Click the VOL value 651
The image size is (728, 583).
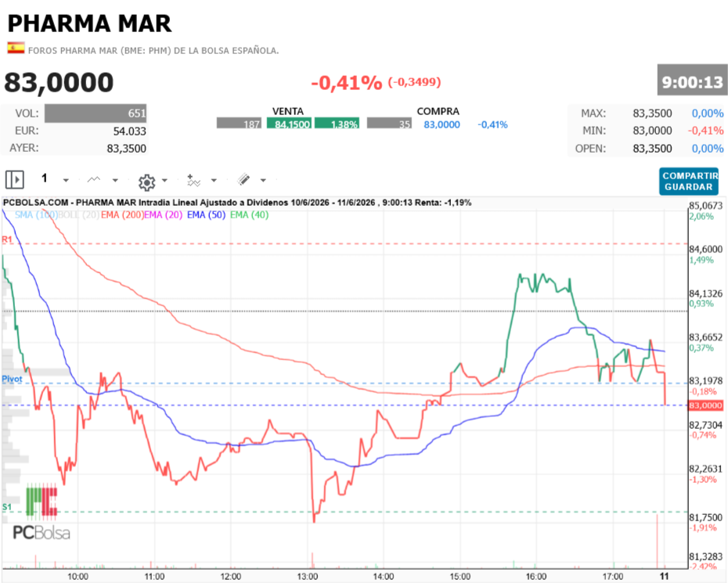click(x=96, y=113)
